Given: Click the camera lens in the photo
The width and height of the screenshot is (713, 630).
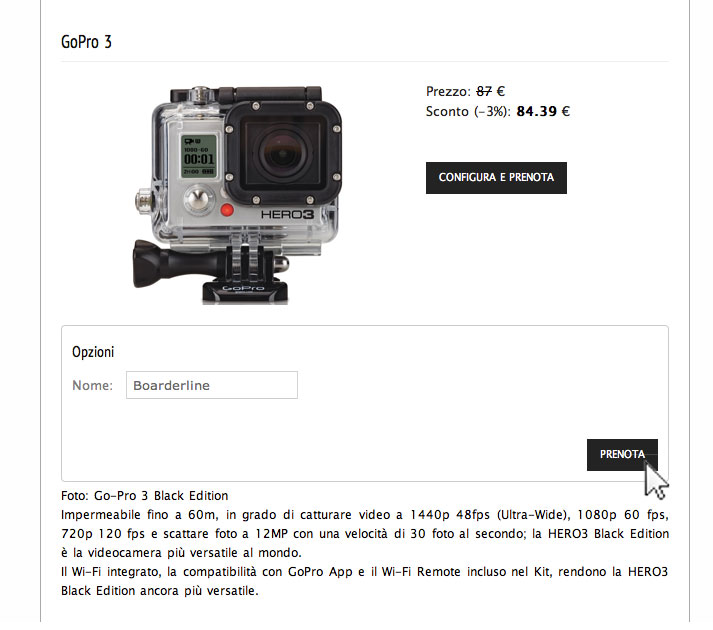Looking at the screenshot, I should pyautogui.click(x=282, y=152).
